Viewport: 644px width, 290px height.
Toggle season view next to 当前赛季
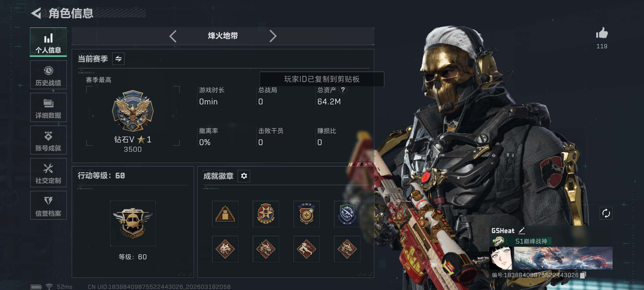118,59
